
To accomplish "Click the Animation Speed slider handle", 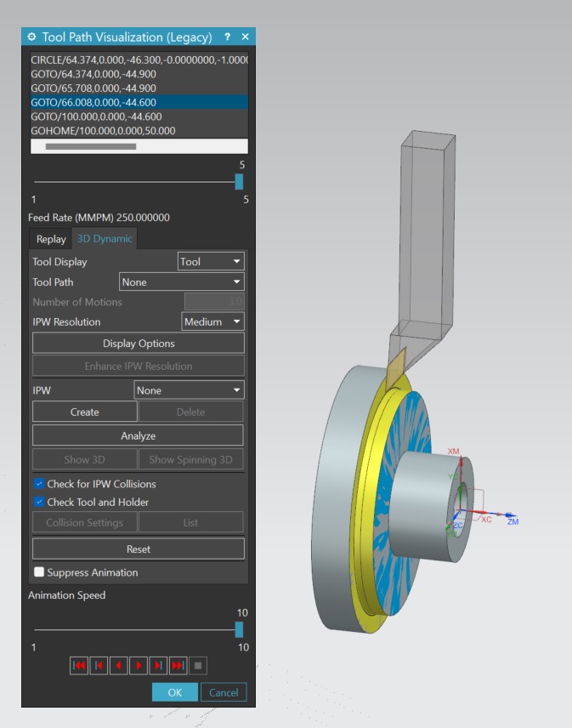I will pos(239,629).
